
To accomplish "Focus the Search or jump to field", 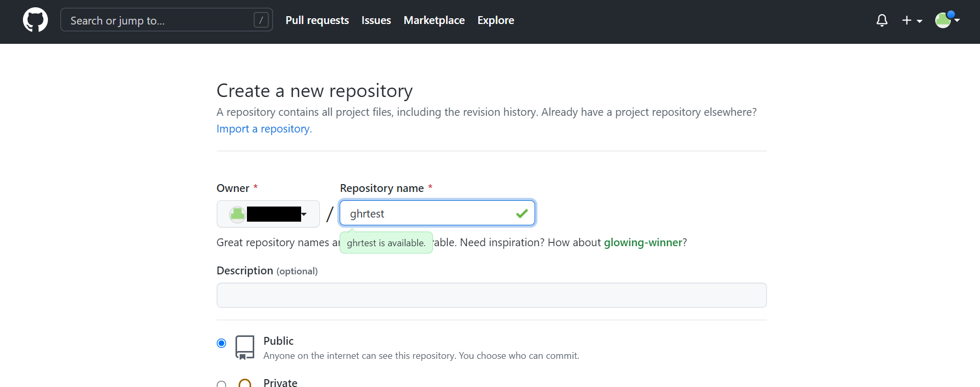I will click(166, 20).
